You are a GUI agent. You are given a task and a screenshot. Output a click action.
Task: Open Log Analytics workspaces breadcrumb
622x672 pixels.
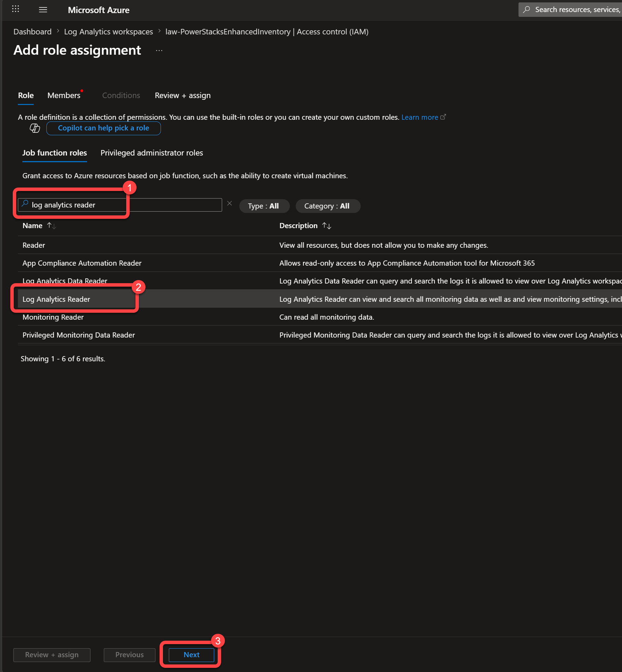108,32
